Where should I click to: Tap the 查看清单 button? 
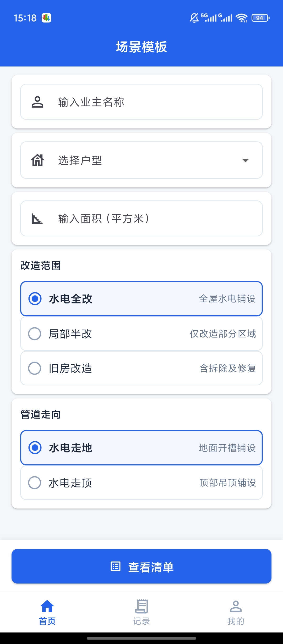click(x=141, y=566)
